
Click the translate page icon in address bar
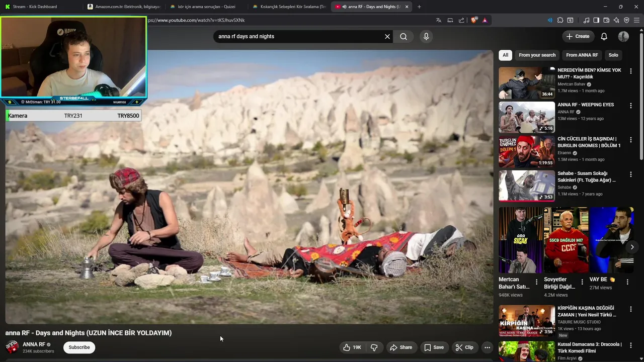pyautogui.click(x=439, y=20)
